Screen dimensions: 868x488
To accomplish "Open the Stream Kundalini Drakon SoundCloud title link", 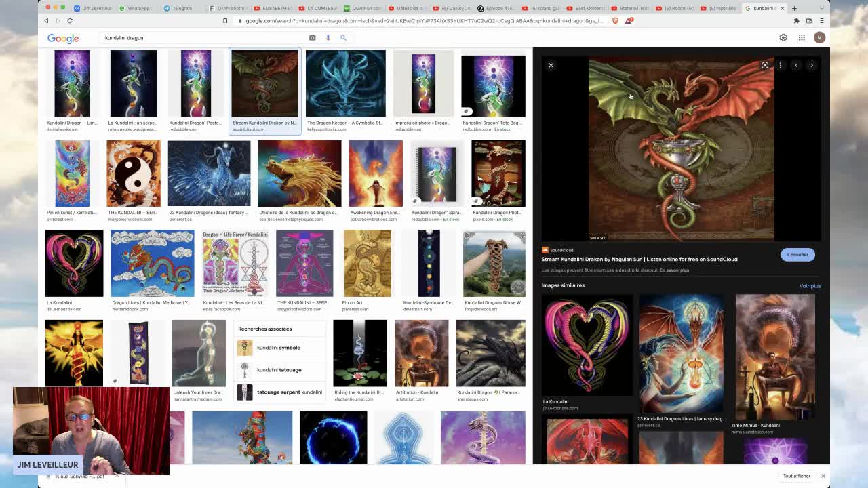I will (639, 259).
